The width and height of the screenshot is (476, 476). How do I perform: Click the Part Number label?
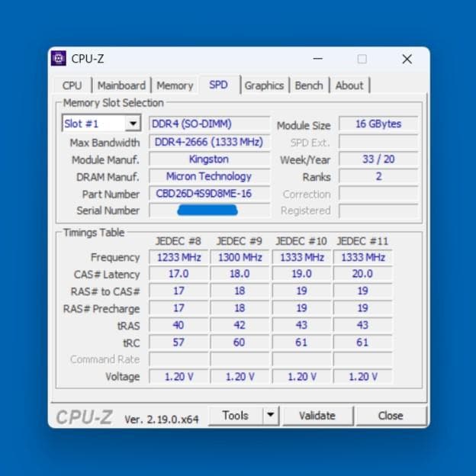(111, 194)
